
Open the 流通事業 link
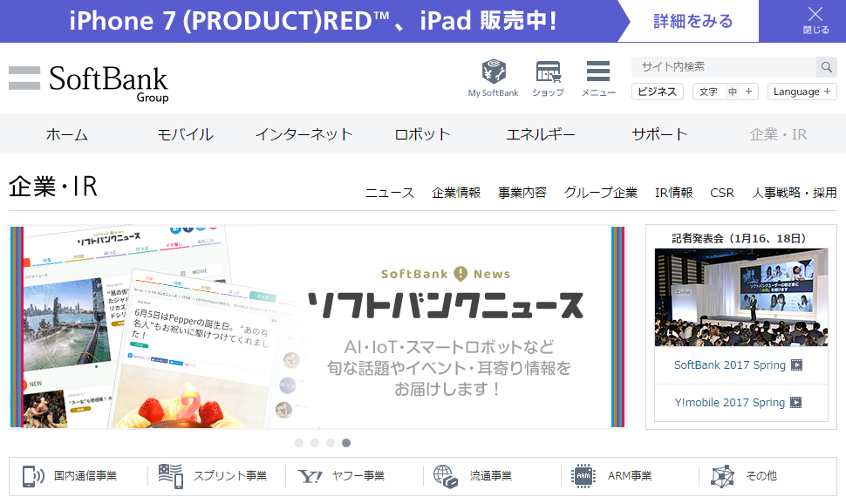(x=490, y=476)
